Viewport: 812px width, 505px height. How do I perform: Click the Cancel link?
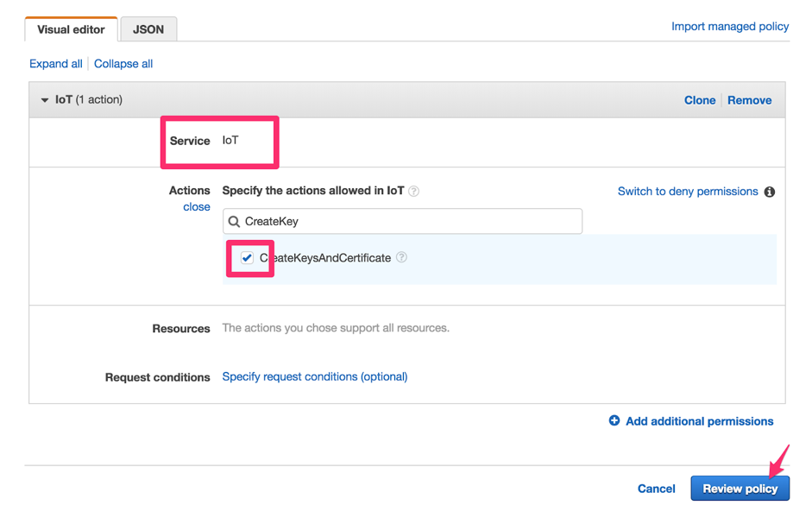tap(656, 489)
